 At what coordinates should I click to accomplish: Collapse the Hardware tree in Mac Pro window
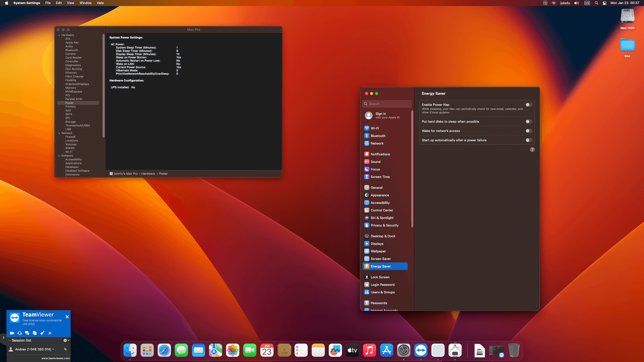[59, 35]
